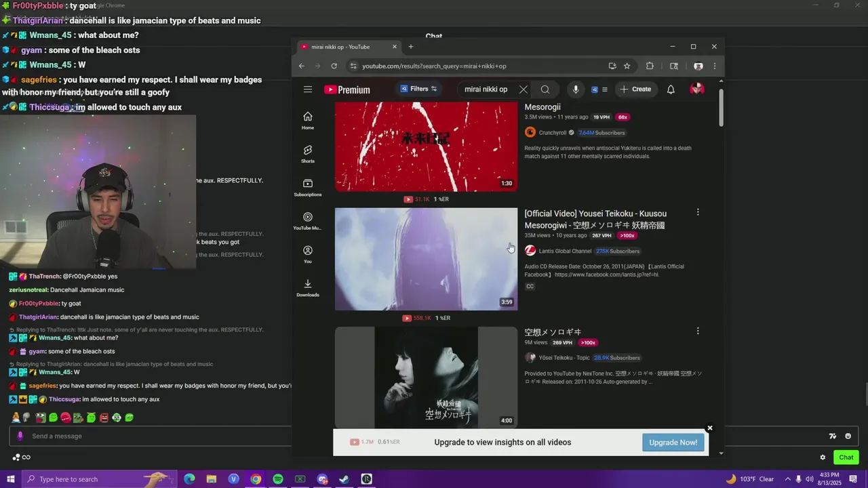Click the Chrome address bar URL
The width and height of the screenshot is (868, 488).
[434, 66]
